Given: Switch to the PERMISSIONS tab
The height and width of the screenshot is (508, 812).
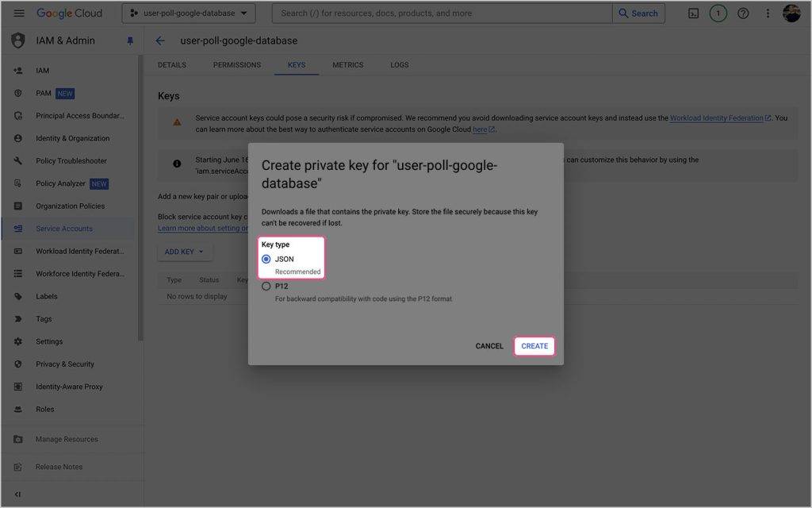Looking at the screenshot, I should click(x=237, y=65).
